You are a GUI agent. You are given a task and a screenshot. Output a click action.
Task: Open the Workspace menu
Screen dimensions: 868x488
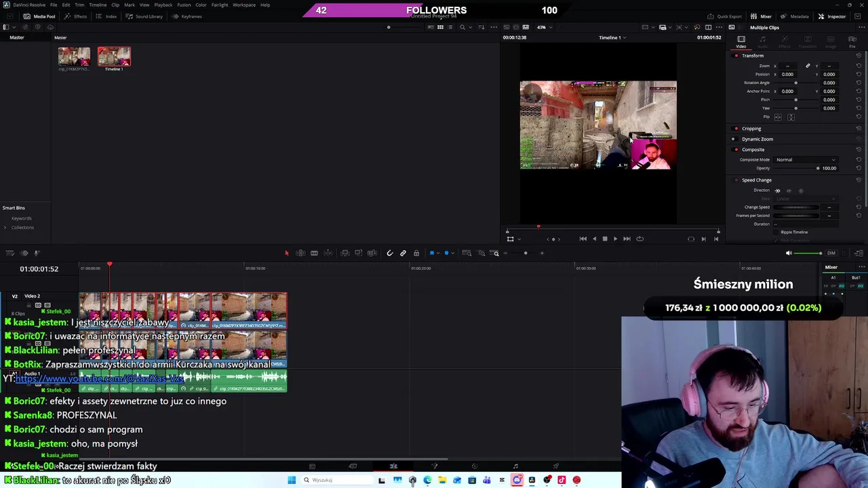244,5
